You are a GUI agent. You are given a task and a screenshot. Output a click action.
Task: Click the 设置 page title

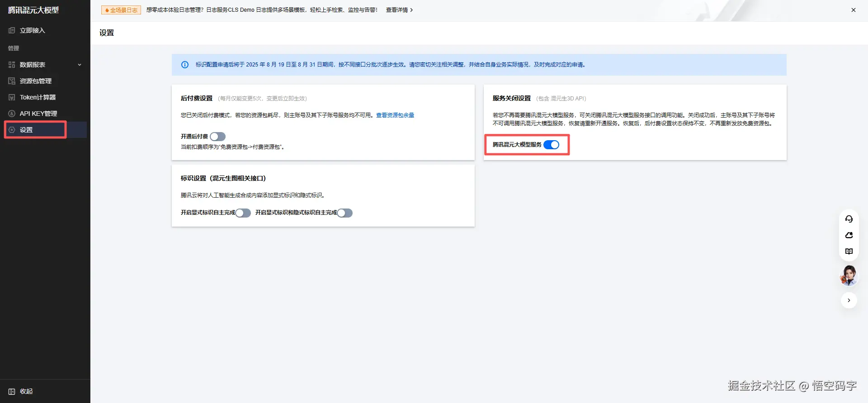pyautogui.click(x=107, y=33)
